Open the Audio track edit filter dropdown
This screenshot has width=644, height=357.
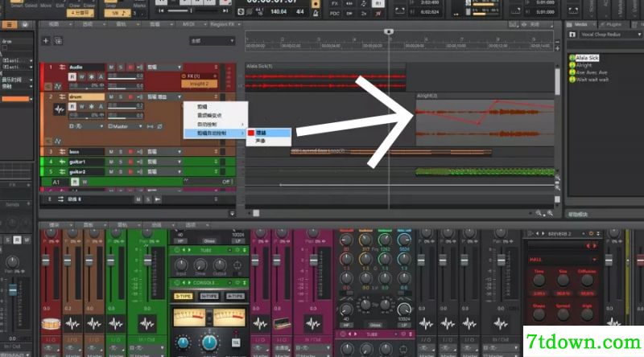coord(164,67)
